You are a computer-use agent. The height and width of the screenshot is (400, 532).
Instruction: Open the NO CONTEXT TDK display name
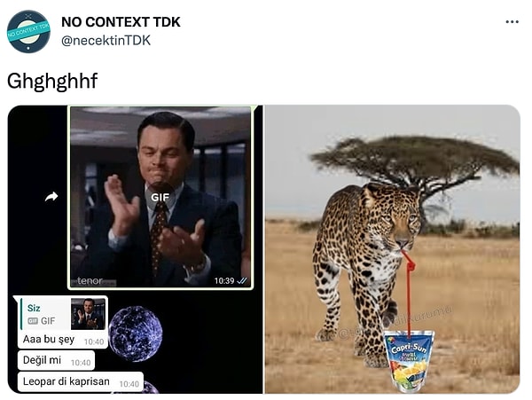point(121,22)
